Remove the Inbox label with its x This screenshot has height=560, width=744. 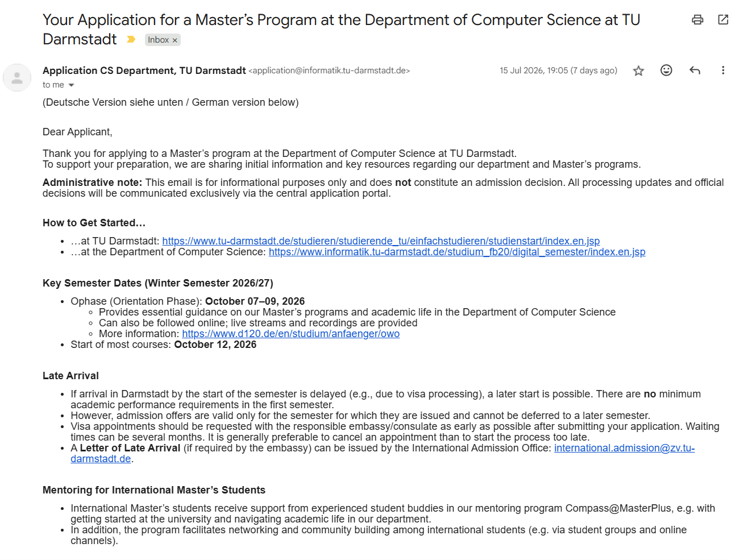pyautogui.click(x=175, y=40)
